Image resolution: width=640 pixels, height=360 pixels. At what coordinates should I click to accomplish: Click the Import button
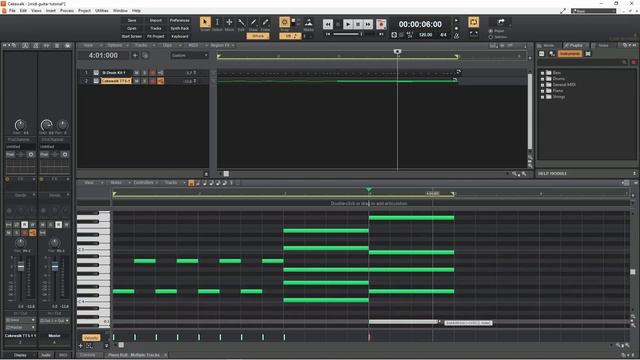click(x=156, y=20)
